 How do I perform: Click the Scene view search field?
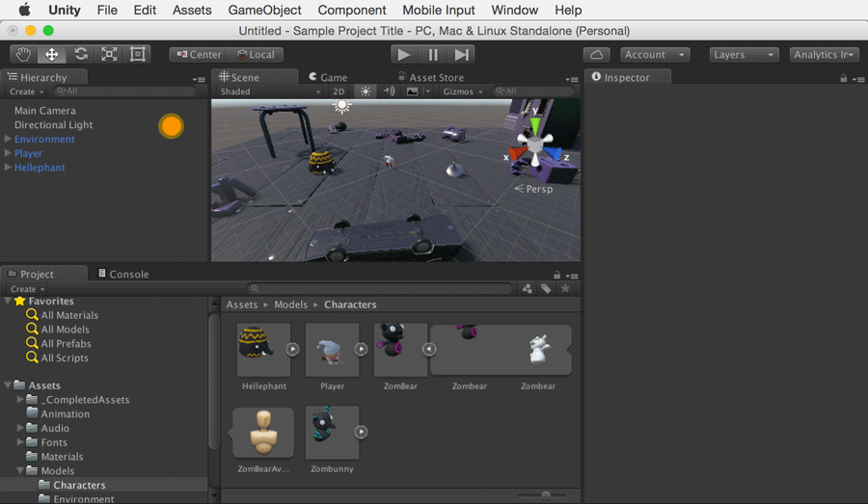(x=533, y=91)
